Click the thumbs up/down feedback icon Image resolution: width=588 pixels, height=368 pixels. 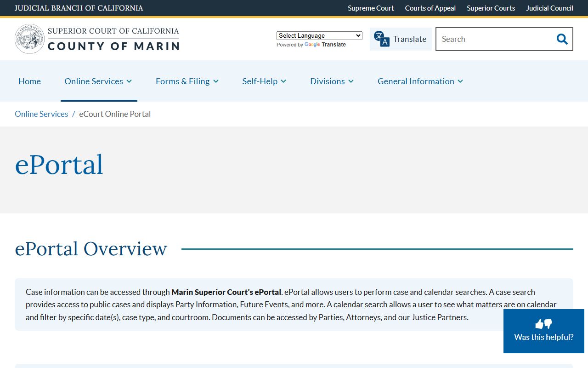click(544, 324)
